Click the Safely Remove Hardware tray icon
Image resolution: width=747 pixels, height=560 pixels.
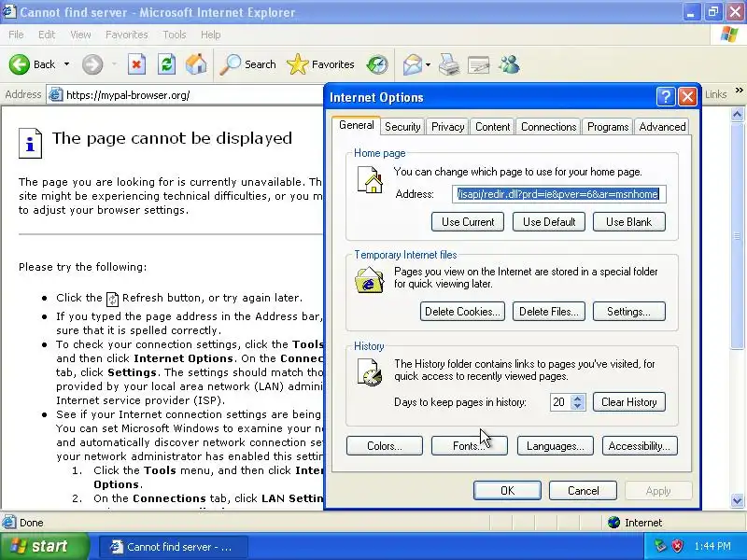pos(660,546)
